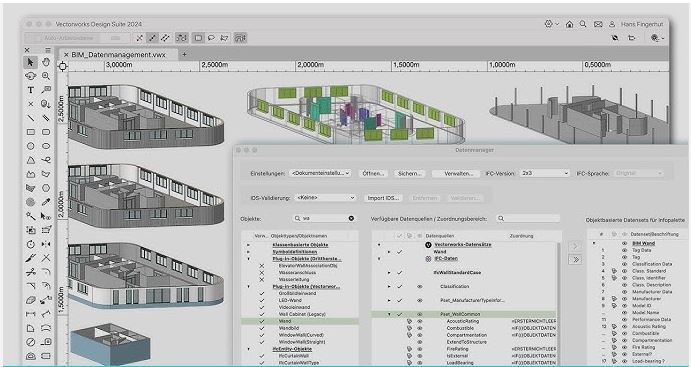The width and height of the screenshot is (691, 367).
Task: Select FireRating row in data sources
Action: [x=465, y=349]
